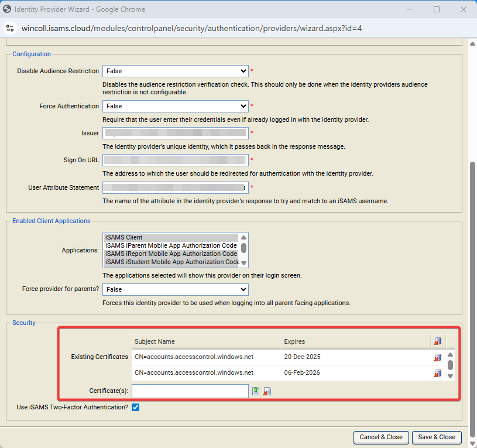Viewport: 477px width, 448px height.
Task: Click the Cancel & Close button
Action: [381, 437]
